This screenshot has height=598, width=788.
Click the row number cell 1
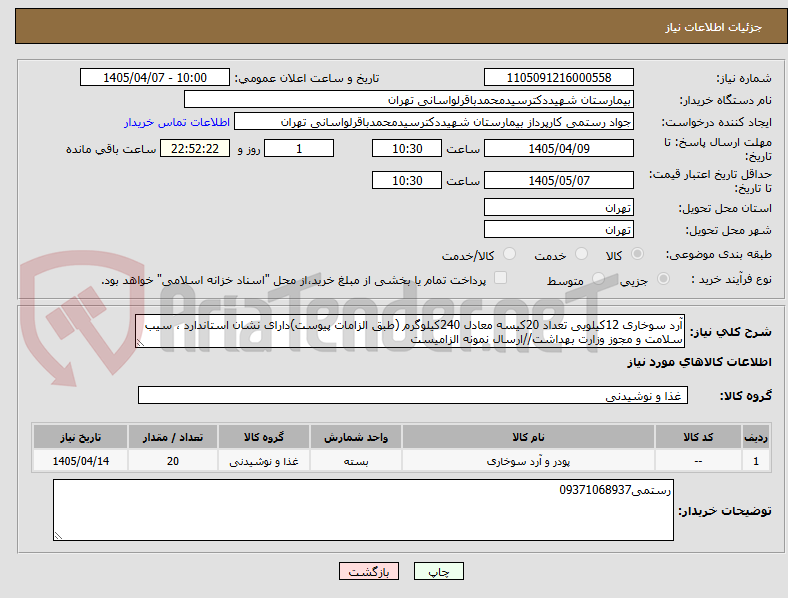coord(756,461)
